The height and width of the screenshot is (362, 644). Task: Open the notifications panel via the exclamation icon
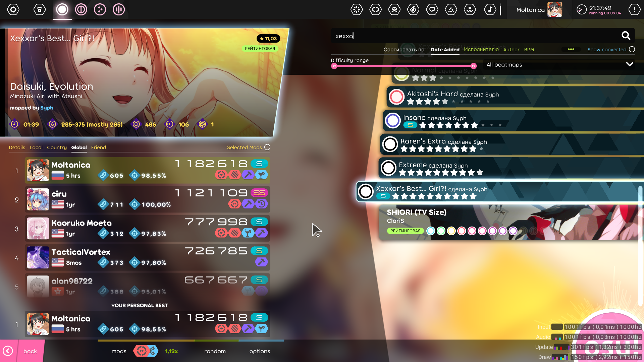[x=634, y=9]
